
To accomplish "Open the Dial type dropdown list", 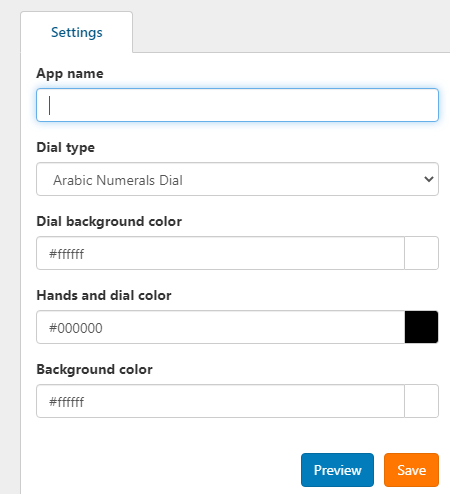I will [237, 179].
